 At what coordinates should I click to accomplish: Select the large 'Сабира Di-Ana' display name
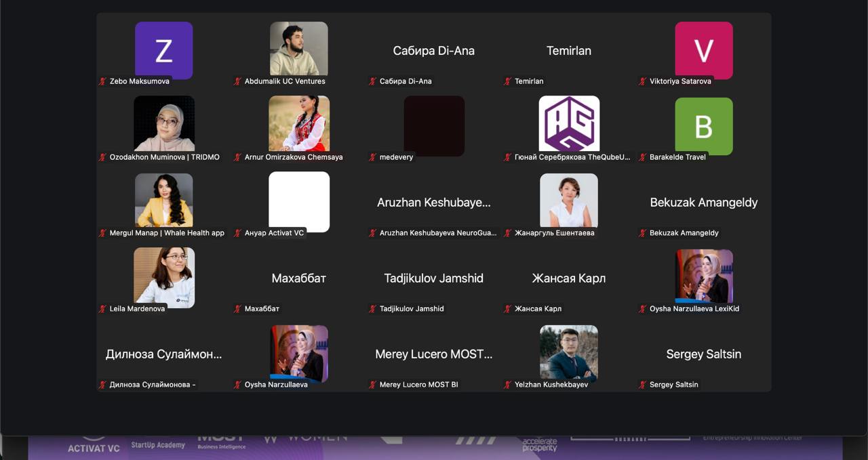[434, 51]
